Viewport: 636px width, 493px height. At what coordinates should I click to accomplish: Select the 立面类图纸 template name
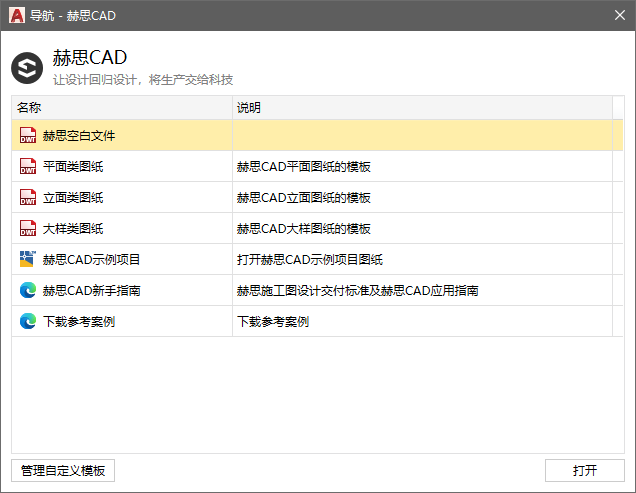73,198
